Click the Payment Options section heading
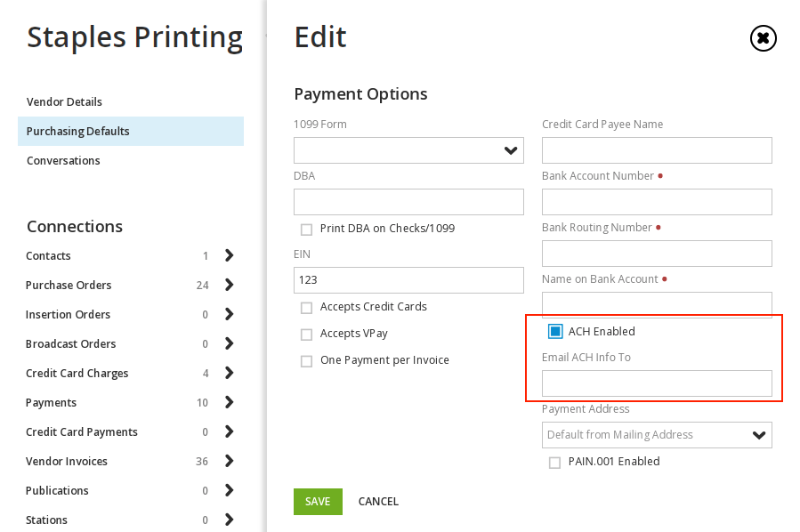 (x=360, y=94)
